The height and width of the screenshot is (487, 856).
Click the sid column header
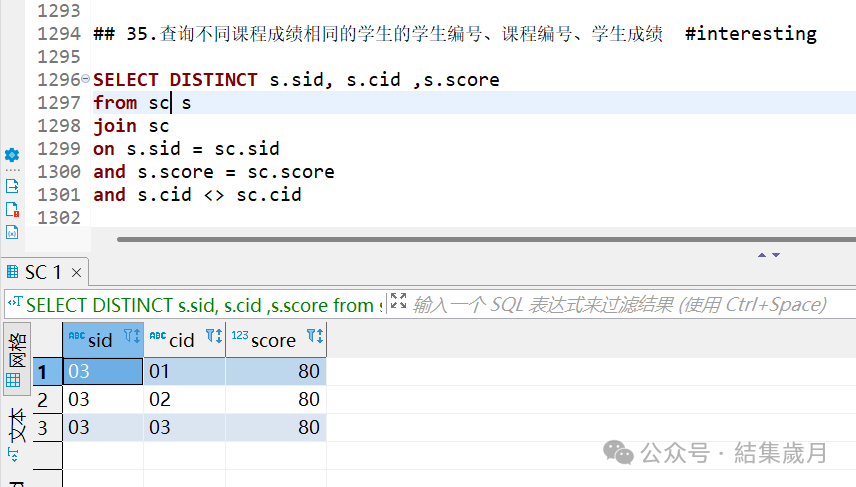[x=103, y=340]
